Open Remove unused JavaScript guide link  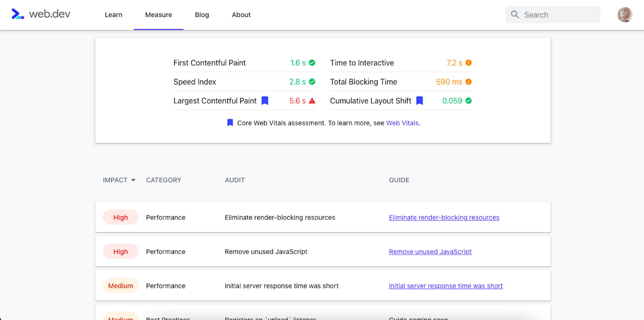click(x=430, y=252)
